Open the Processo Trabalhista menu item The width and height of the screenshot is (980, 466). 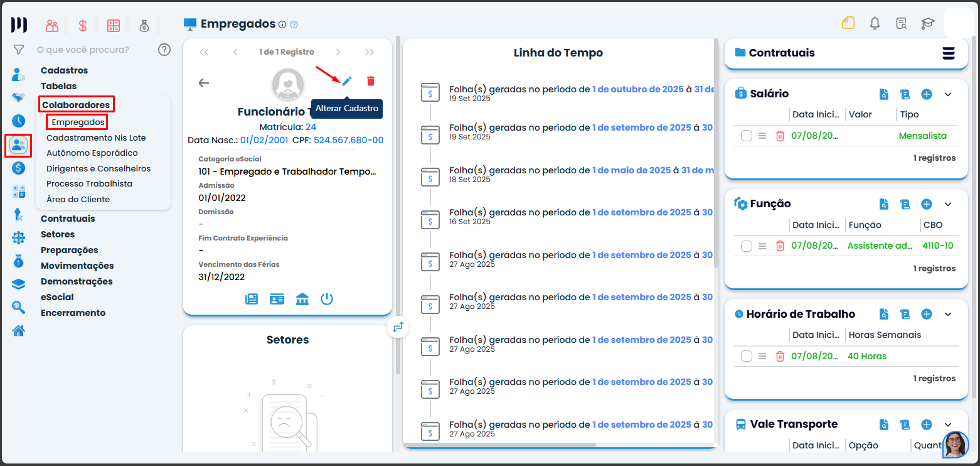[89, 183]
